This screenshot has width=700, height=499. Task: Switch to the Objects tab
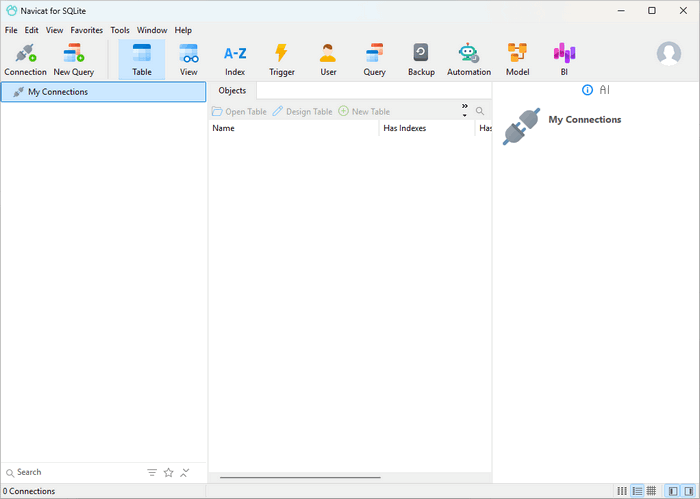click(232, 90)
